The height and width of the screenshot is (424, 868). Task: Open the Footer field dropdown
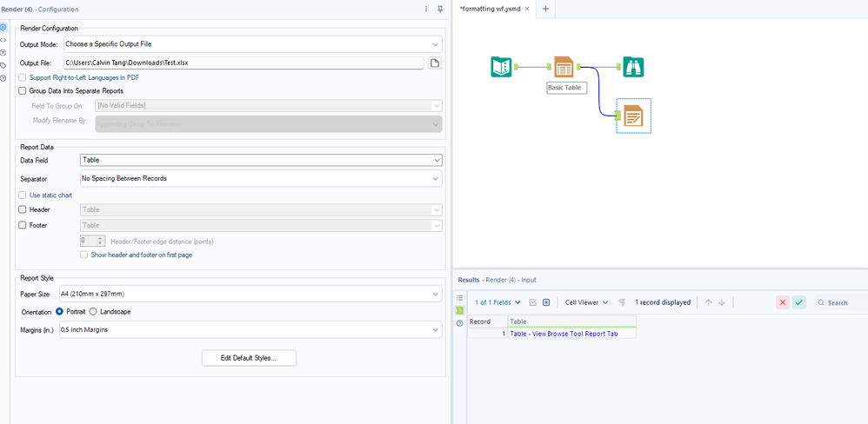pos(261,226)
